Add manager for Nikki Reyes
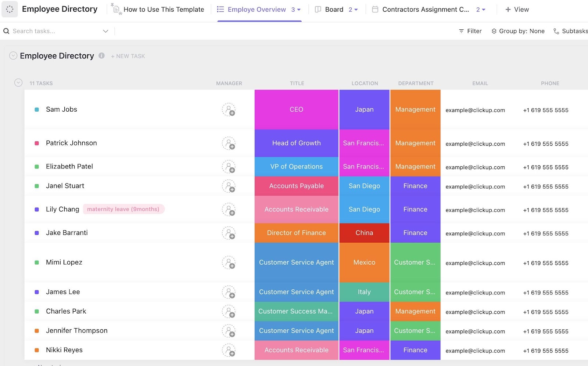 pyautogui.click(x=229, y=351)
